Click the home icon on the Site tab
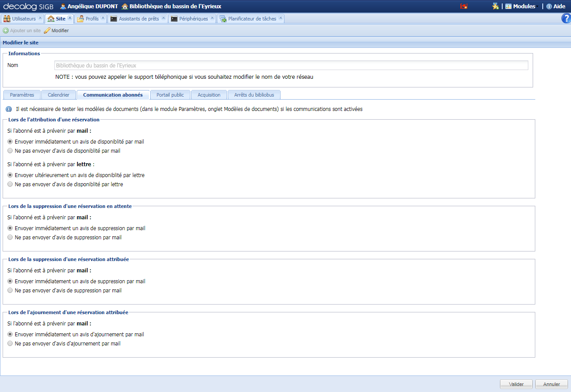Image resolution: width=571 pixels, height=392 pixels. pyautogui.click(x=51, y=18)
